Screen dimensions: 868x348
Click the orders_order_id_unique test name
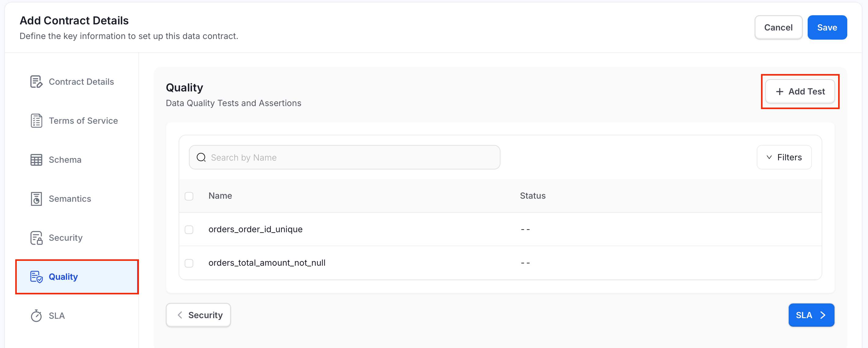point(255,229)
